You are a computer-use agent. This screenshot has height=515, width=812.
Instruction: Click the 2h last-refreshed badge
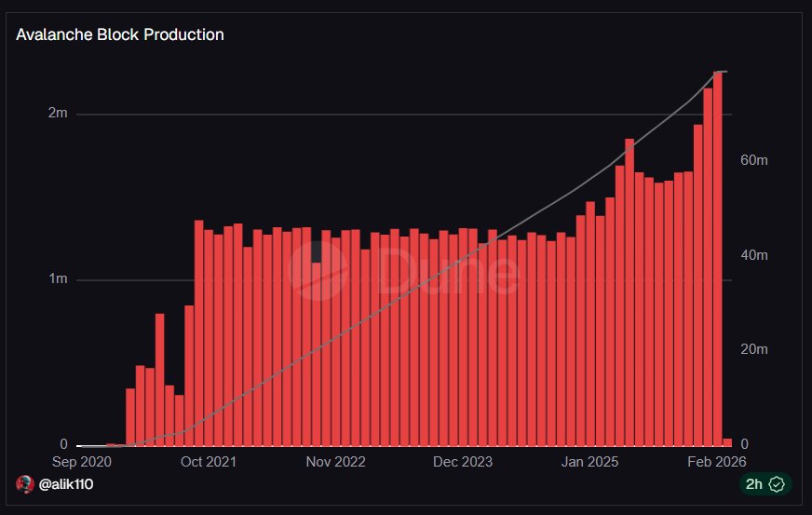(x=765, y=484)
